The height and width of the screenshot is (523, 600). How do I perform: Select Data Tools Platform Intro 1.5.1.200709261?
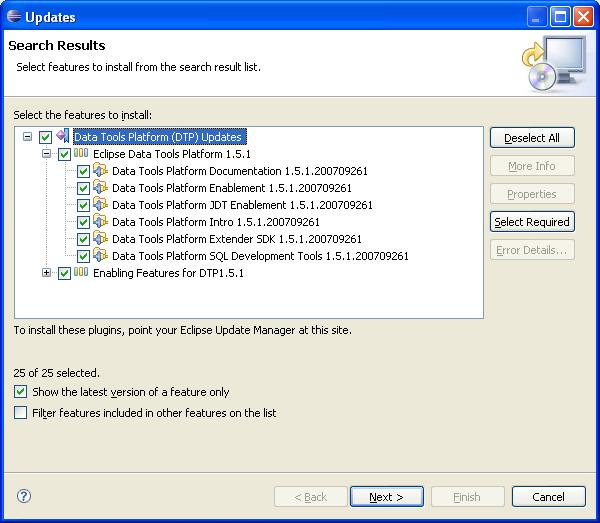pos(215,222)
